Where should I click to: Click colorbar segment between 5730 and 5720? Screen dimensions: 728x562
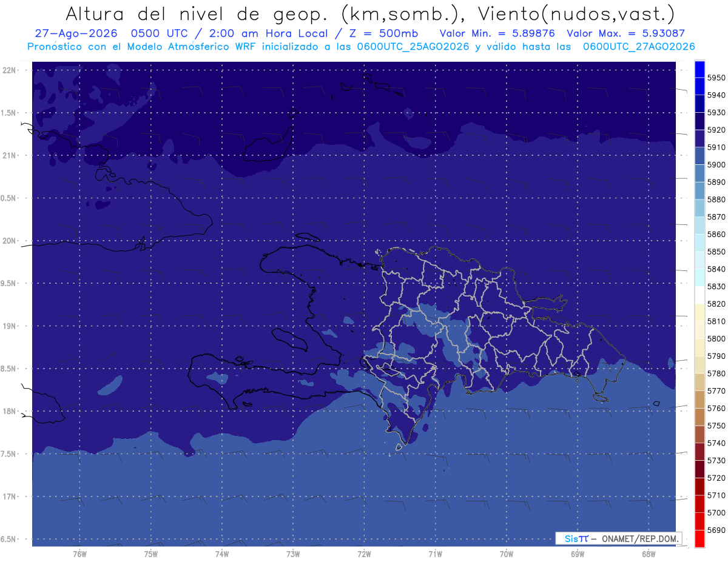click(x=699, y=469)
